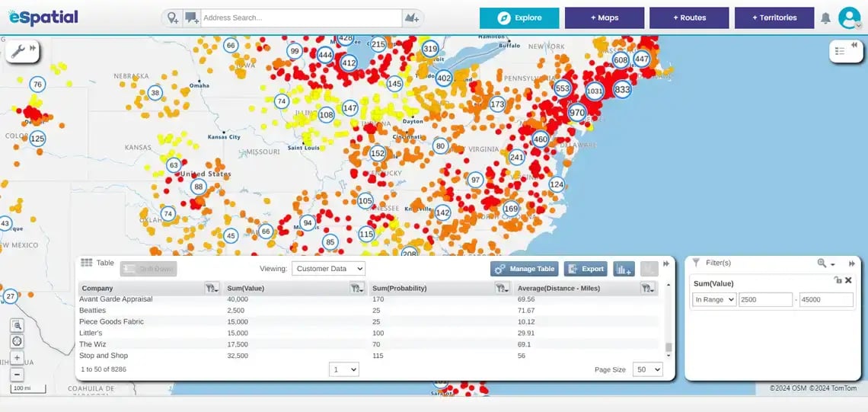This screenshot has height=412, width=868.
Task: Select the Littler's row
Action: (x=369, y=333)
